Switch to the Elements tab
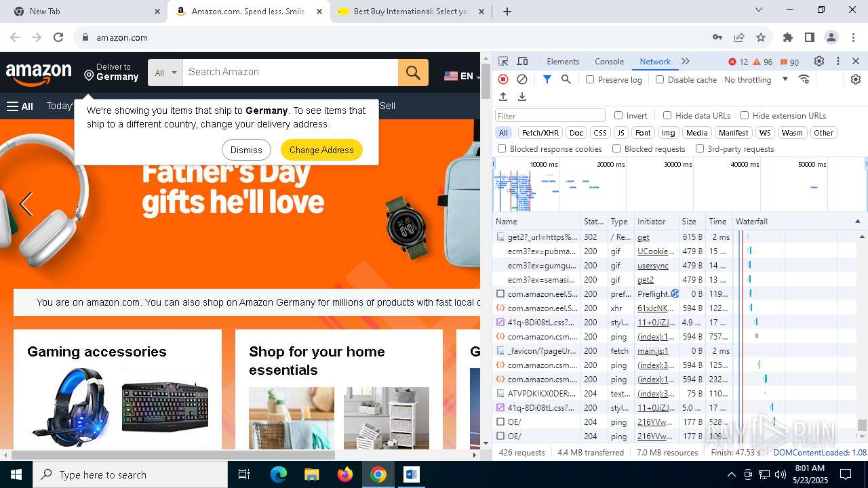 [x=563, y=62]
